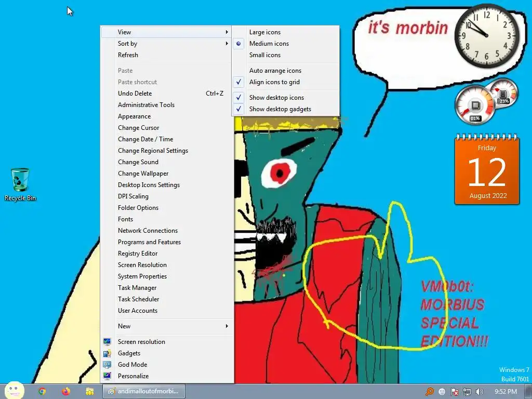This screenshot has width=532, height=399.
Task: Click the Personalize menu icon
Action: [107, 376]
